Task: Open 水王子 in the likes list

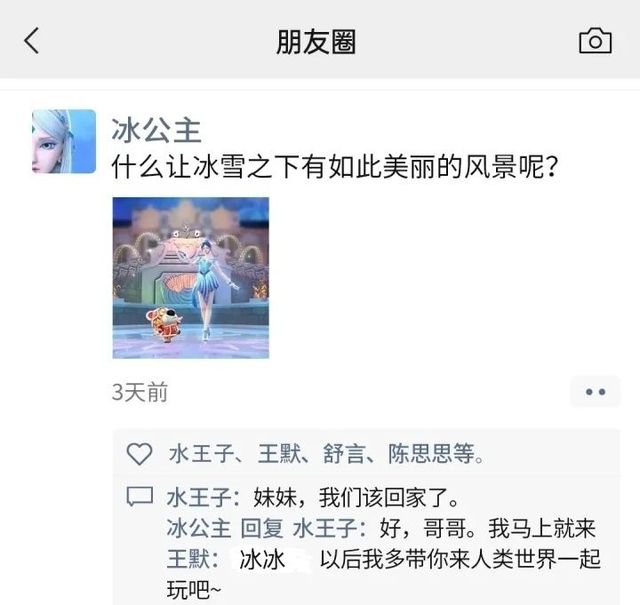Action: click(x=201, y=454)
